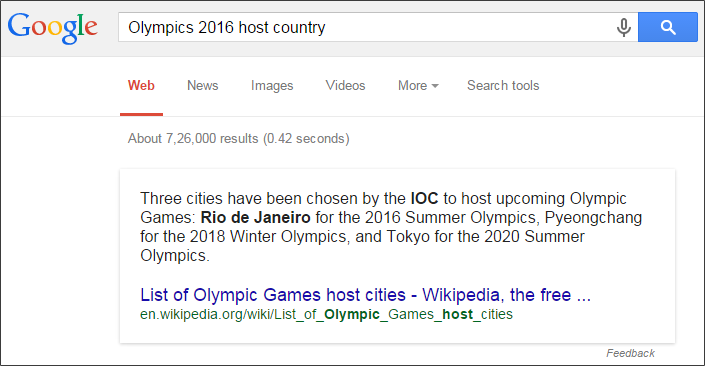
Task: Start voice search with microphone icon
Action: coord(624,27)
